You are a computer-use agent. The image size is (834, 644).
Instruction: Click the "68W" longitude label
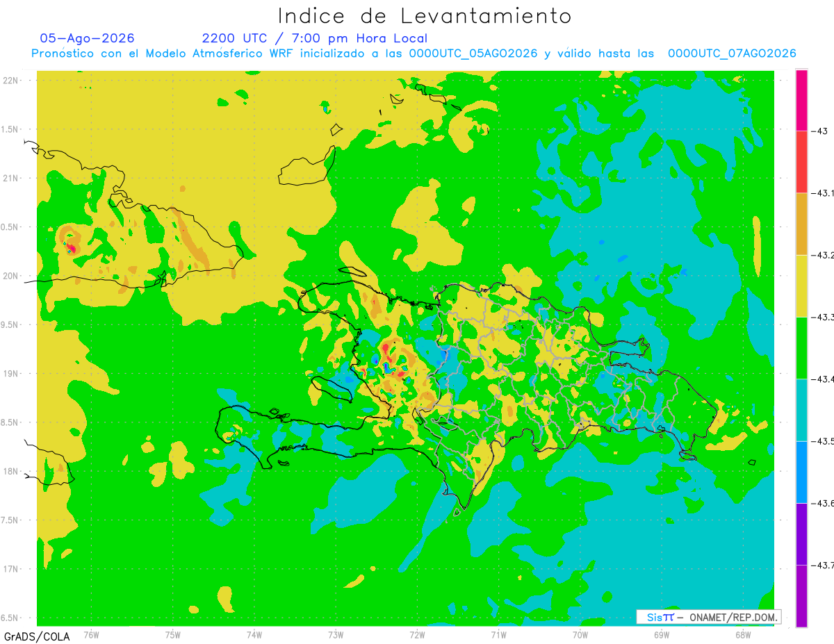click(743, 636)
